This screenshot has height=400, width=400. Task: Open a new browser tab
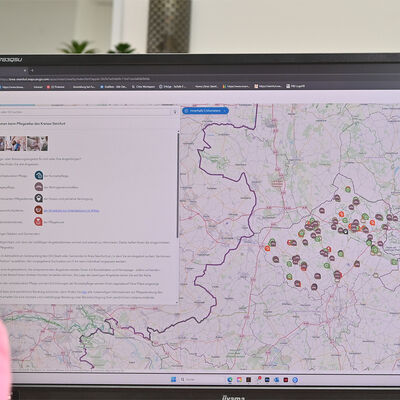point(32,70)
